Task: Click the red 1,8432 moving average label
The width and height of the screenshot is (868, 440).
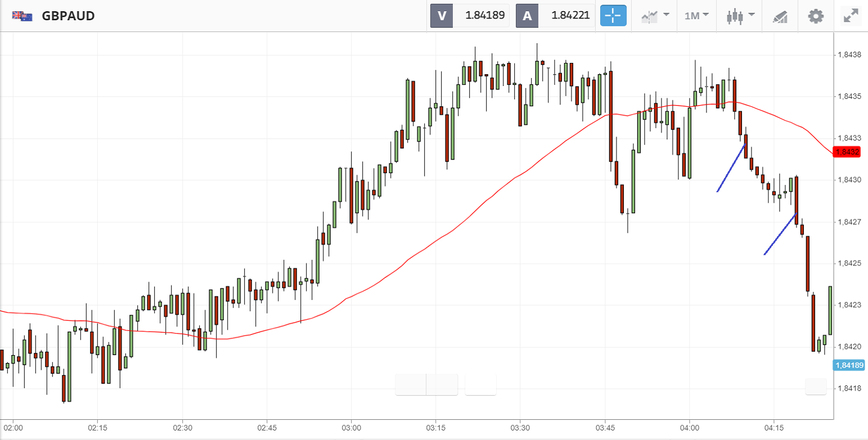Action: [x=847, y=152]
